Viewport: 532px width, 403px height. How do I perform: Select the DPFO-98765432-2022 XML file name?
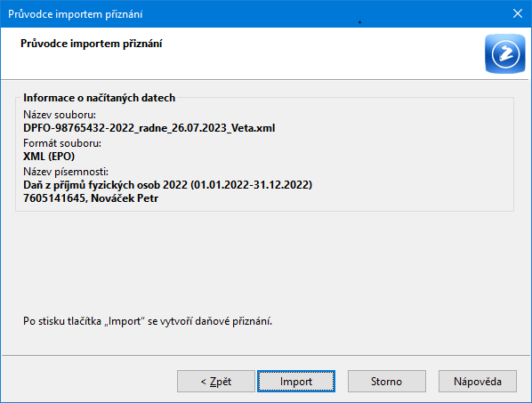149,128
